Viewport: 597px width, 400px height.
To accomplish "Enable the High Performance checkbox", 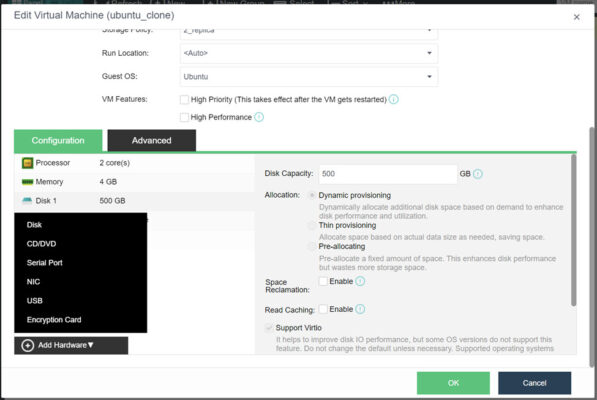I will (184, 117).
